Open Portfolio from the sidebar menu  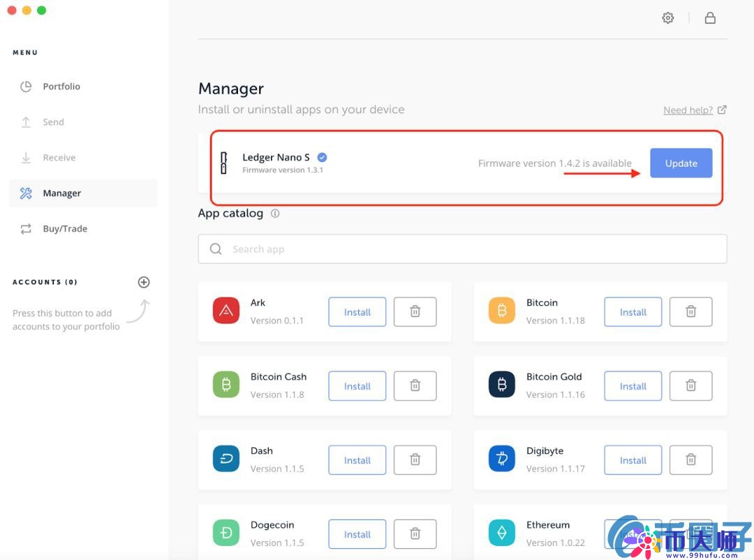[61, 87]
